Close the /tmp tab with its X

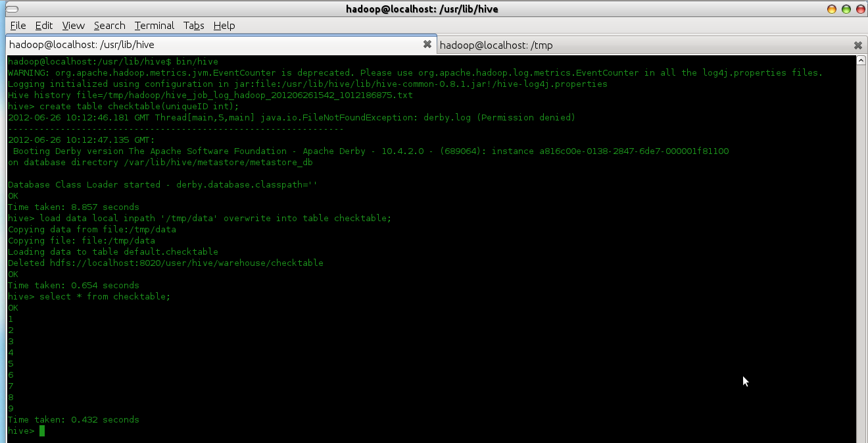858,45
